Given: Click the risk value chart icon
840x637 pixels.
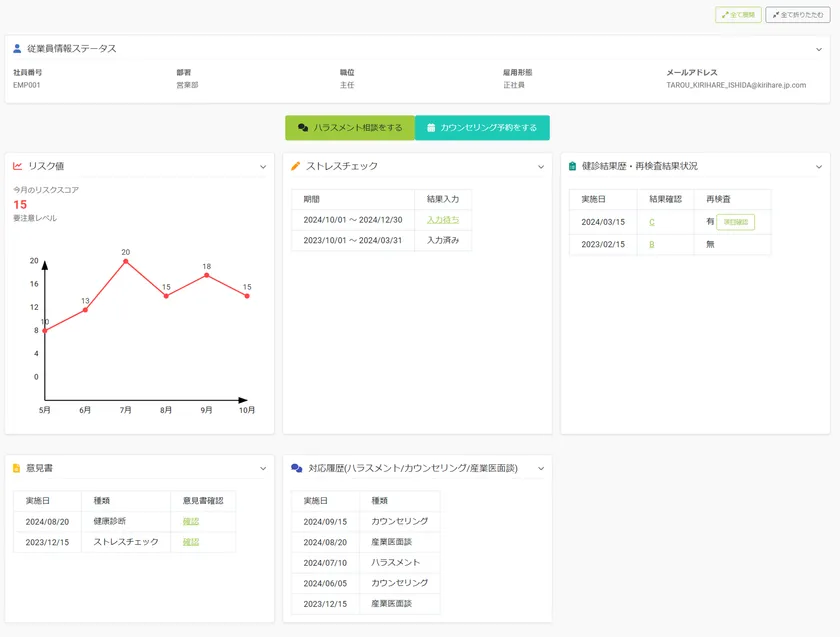Looking at the screenshot, I should pos(17,166).
